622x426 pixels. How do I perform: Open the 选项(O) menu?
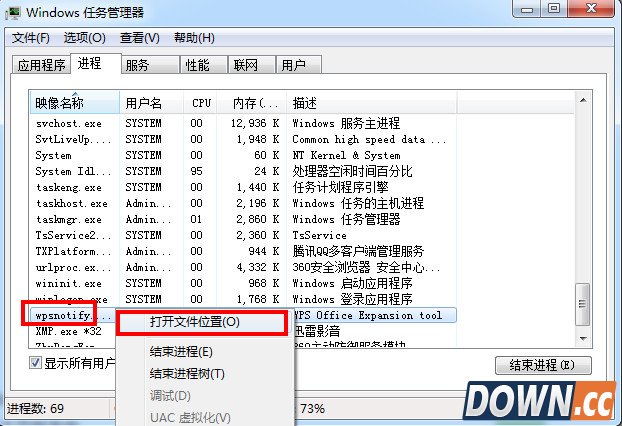[84, 38]
